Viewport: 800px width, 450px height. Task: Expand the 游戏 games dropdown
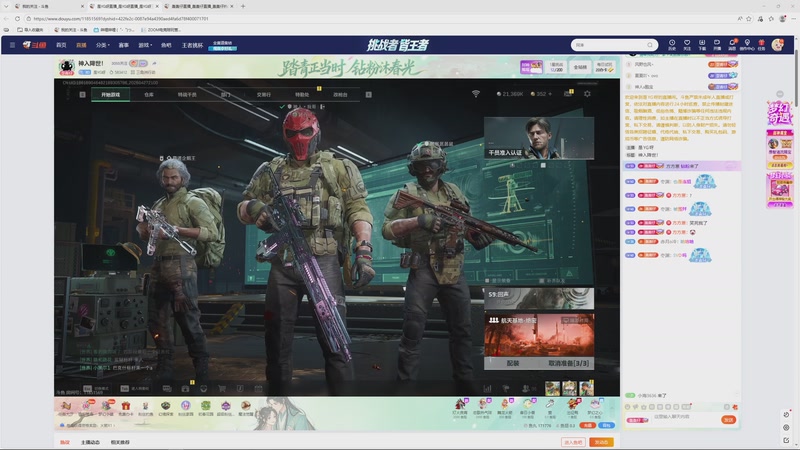click(x=145, y=45)
